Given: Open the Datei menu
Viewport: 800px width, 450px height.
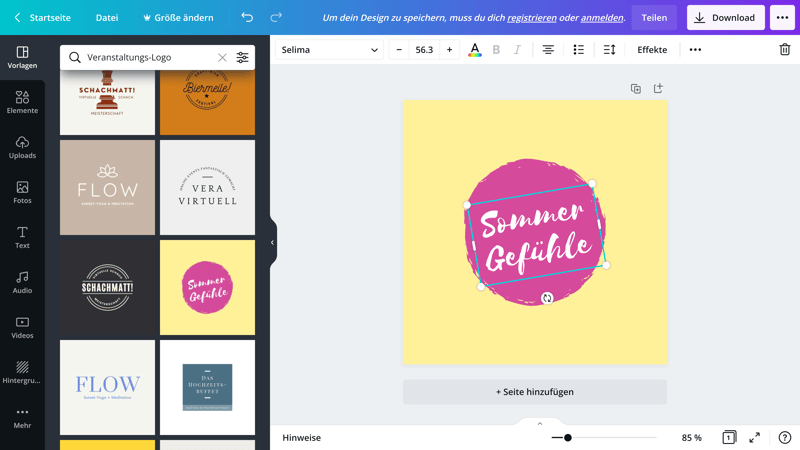Looking at the screenshot, I should pos(106,18).
